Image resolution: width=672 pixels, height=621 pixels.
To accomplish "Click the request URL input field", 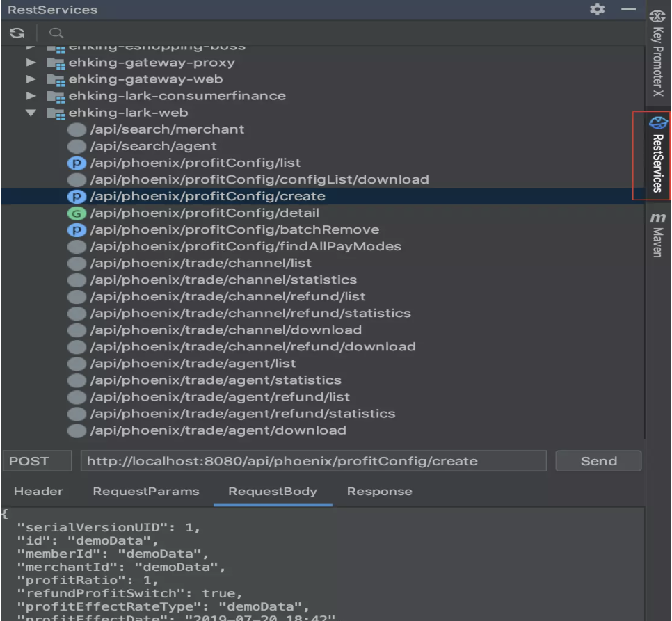I will point(313,461).
